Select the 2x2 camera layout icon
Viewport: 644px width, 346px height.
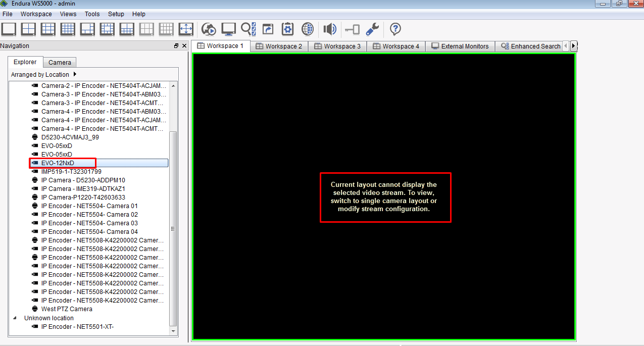point(28,29)
